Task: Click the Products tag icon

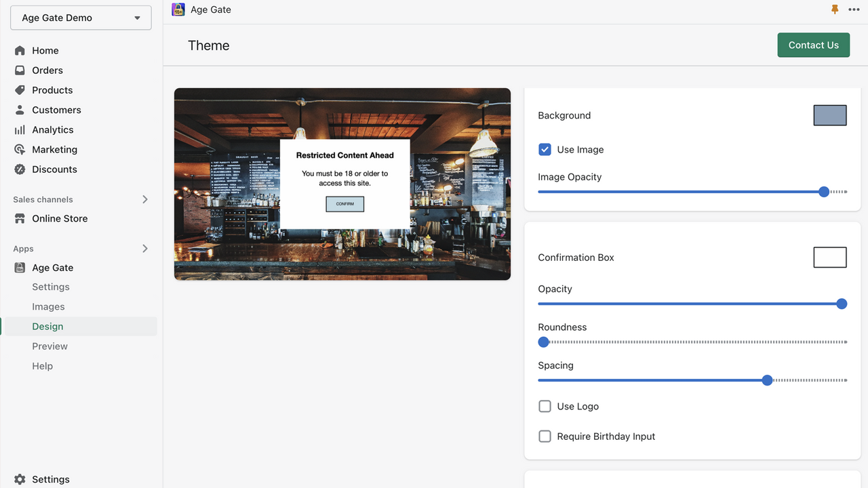Action: click(20, 90)
